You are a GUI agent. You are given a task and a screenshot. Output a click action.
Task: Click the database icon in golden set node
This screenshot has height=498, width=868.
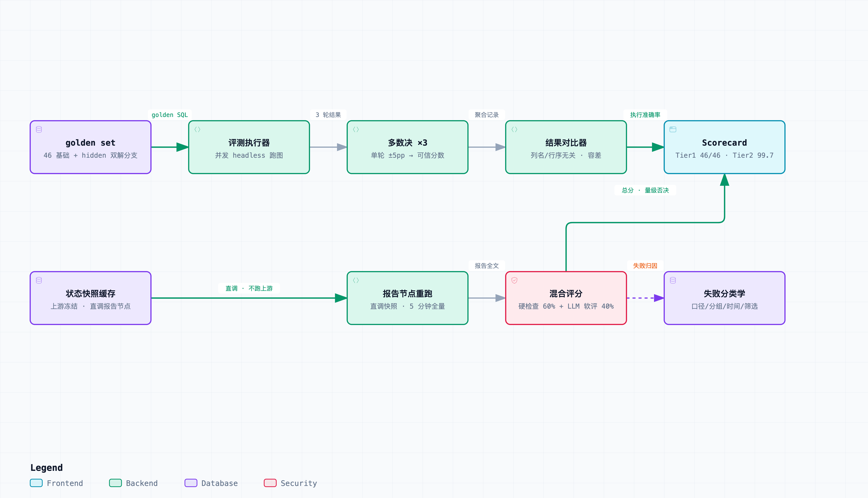click(x=39, y=130)
